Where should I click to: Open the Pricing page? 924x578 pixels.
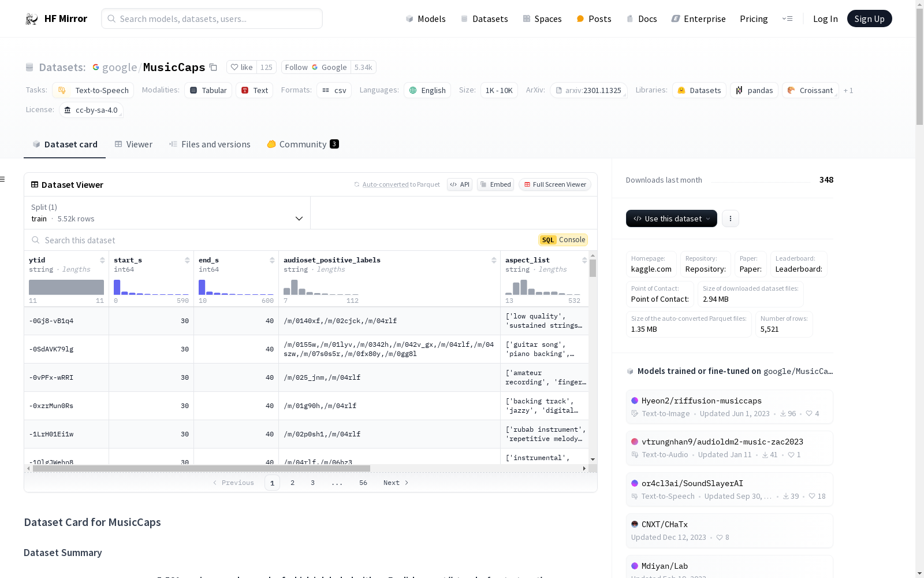tap(754, 18)
